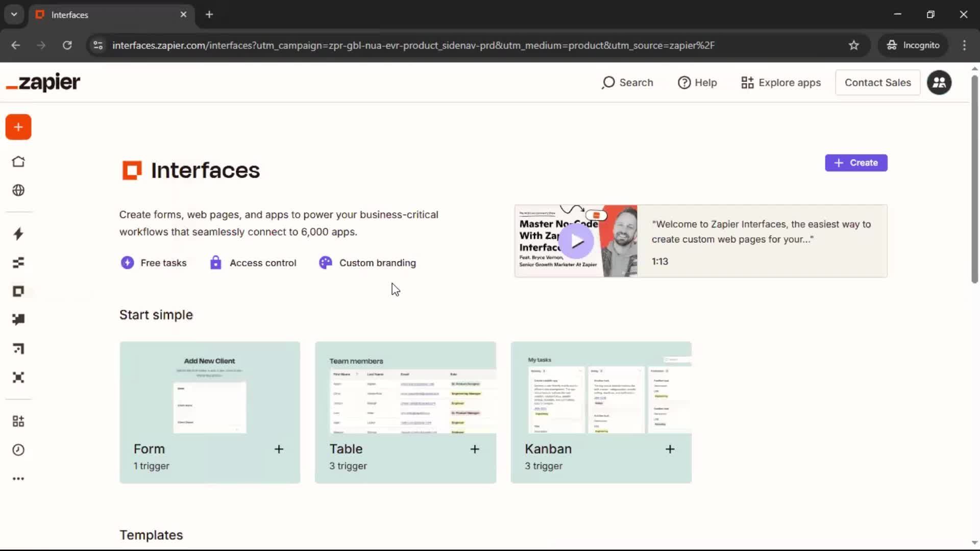This screenshot has width=980, height=551.
Task: Play the welcome video
Action: (x=577, y=241)
